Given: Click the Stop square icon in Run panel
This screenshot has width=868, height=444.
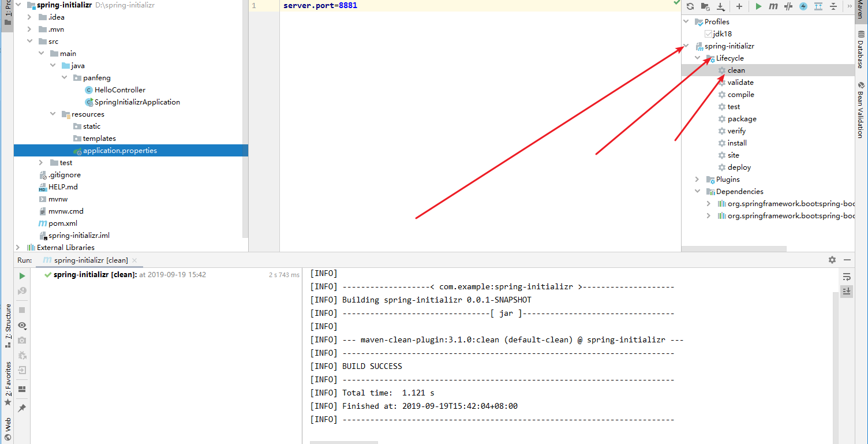Looking at the screenshot, I should pyautogui.click(x=22, y=310).
